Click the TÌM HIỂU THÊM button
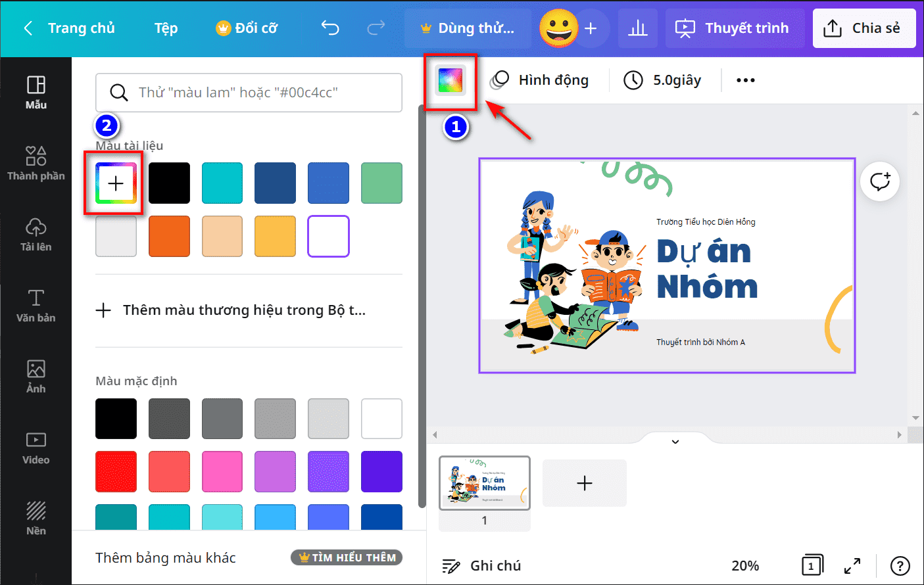The width and height of the screenshot is (924, 585). tap(347, 557)
